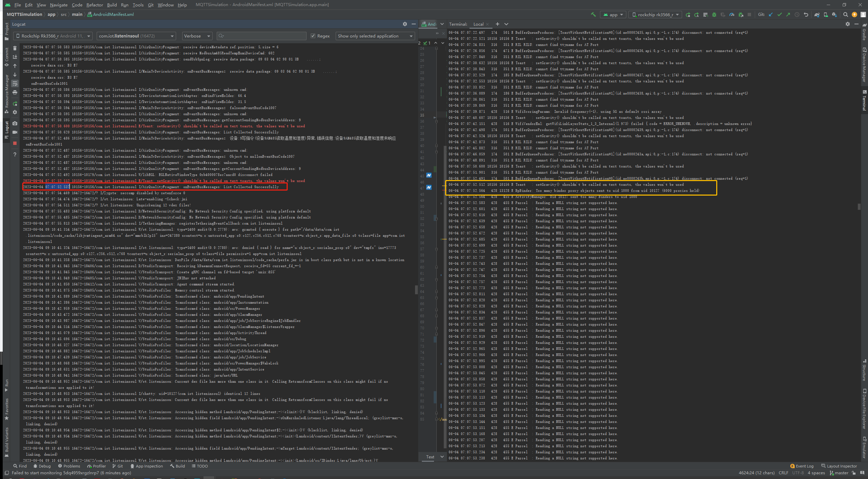The width and height of the screenshot is (868, 479).
Task: Click logcat search input field
Action: click(261, 36)
